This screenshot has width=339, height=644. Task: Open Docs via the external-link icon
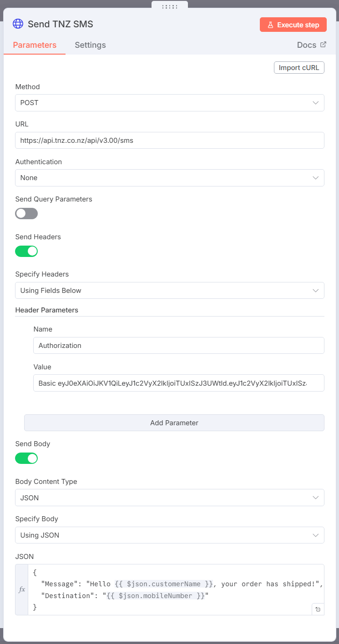pyautogui.click(x=324, y=44)
